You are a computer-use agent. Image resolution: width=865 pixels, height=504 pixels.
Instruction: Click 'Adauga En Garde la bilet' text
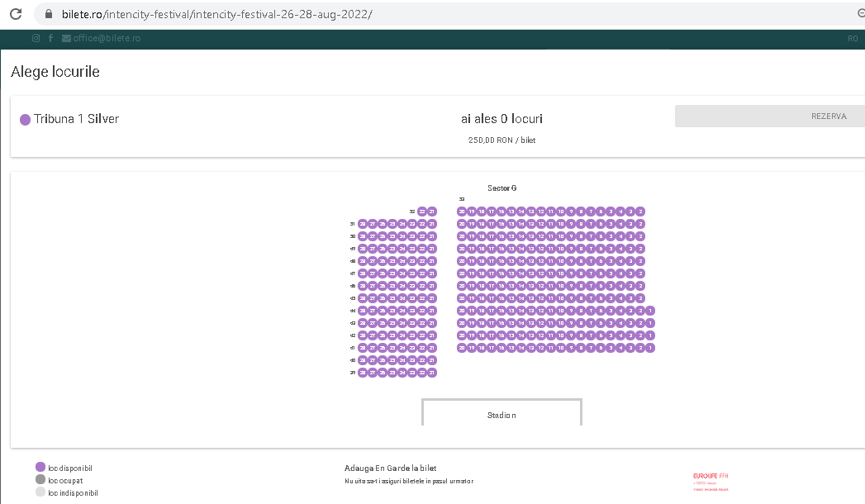tap(390, 468)
